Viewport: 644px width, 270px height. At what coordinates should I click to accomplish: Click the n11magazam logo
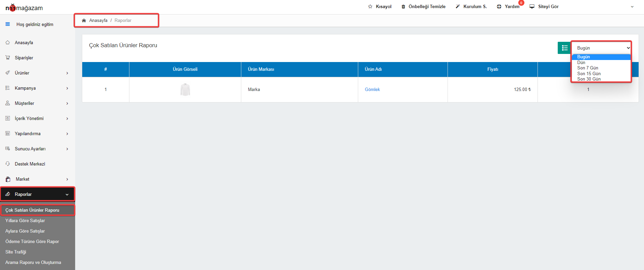(24, 7)
